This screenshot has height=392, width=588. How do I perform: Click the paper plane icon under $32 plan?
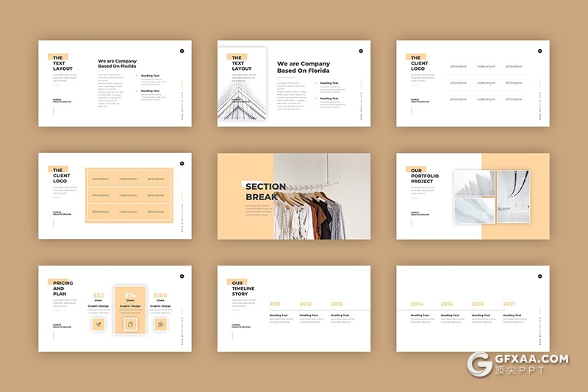[x=98, y=324]
